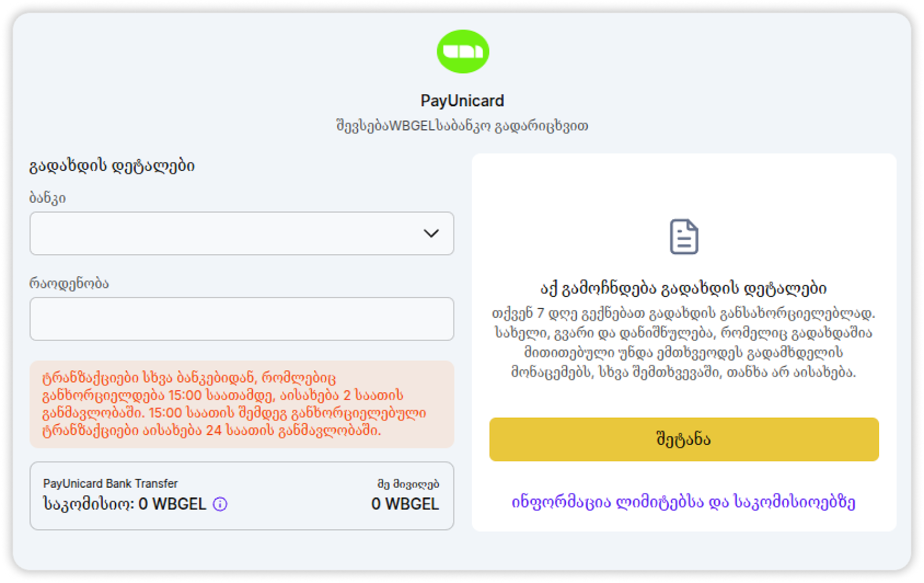The image size is (924, 583).
Task: Click the chevron arrow in the bank selector
Action: (431, 233)
